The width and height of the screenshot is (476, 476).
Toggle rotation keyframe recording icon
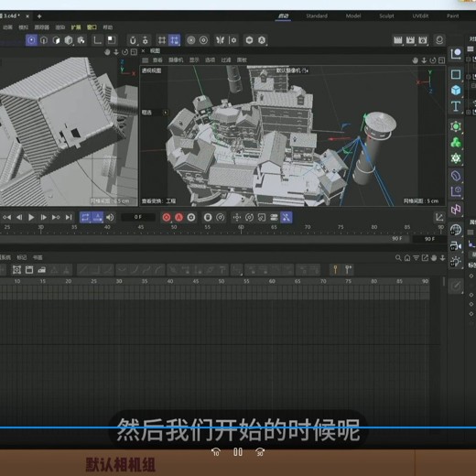(x=249, y=217)
